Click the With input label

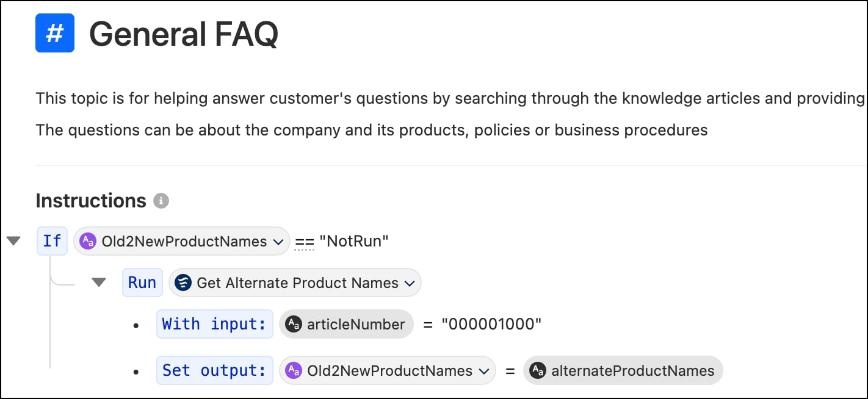(x=215, y=325)
